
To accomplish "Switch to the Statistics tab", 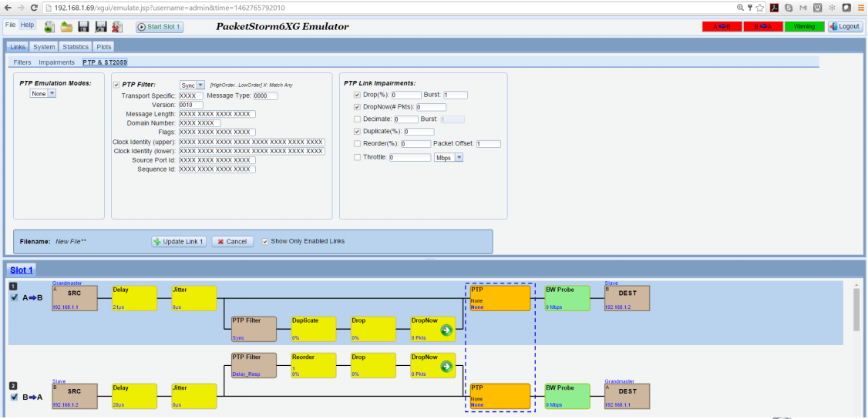I will point(76,47).
